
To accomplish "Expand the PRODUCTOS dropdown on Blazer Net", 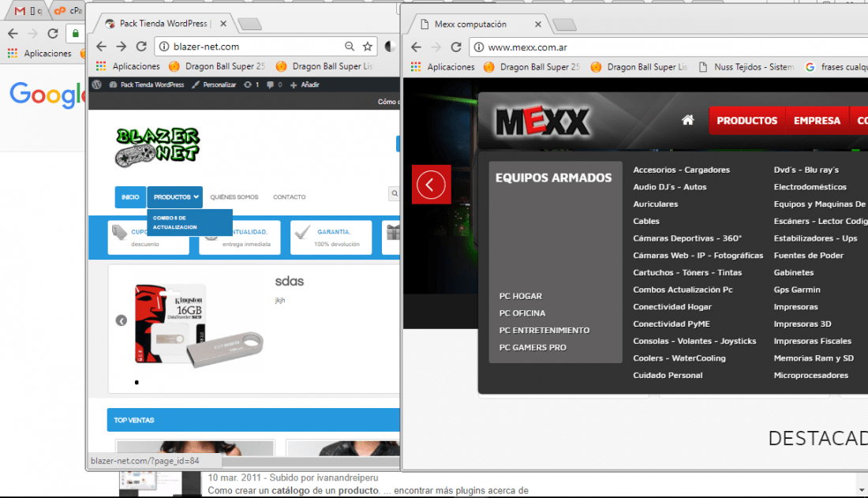I will (x=175, y=197).
